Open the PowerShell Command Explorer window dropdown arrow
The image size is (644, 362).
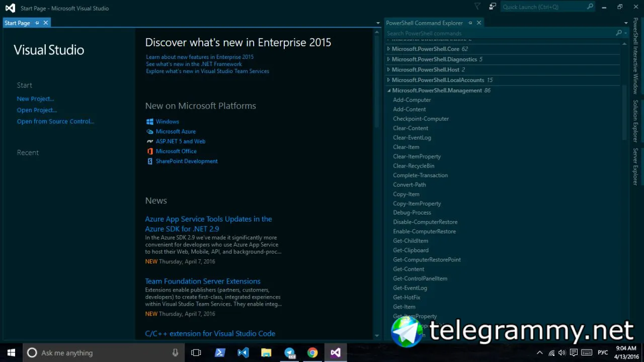point(625,23)
